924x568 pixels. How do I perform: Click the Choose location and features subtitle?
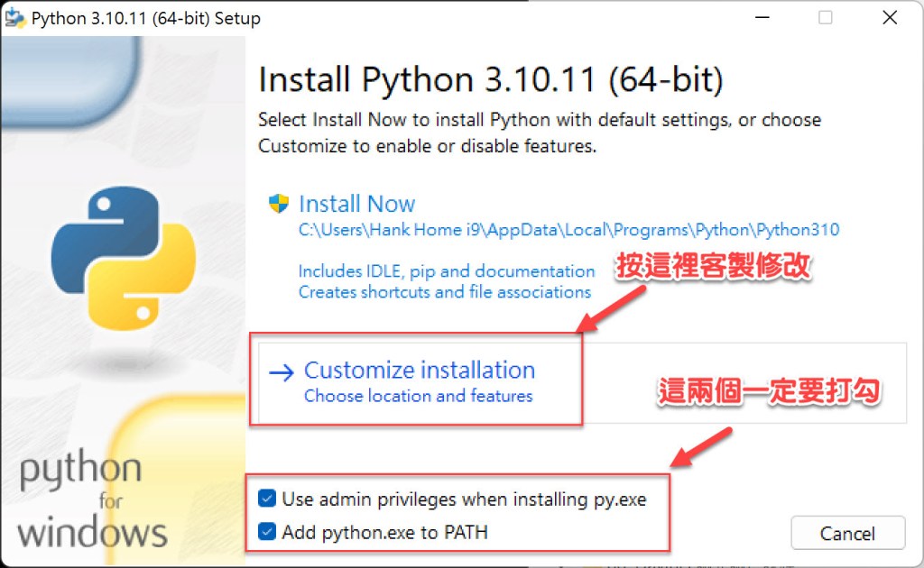[418, 396]
